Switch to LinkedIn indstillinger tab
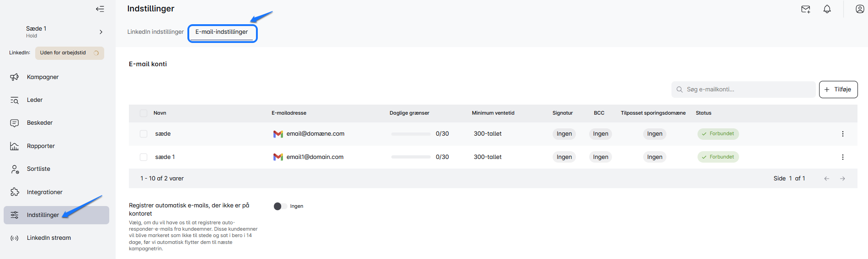This screenshot has height=259, width=868. click(155, 32)
